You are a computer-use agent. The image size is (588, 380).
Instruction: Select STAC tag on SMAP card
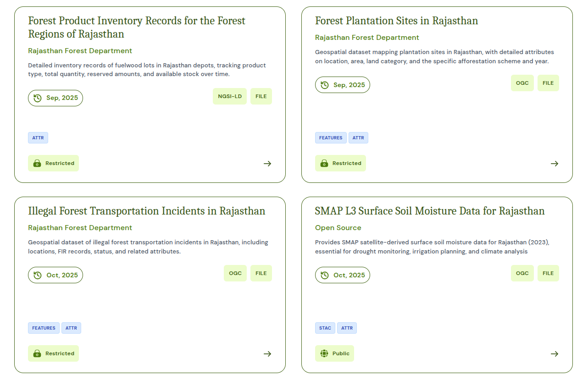(x=325, y=328)
